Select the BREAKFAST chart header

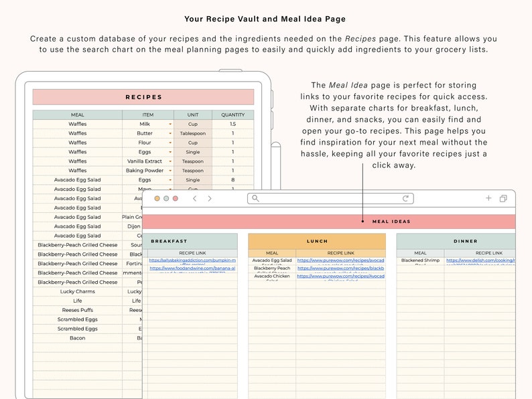[190, 241]
